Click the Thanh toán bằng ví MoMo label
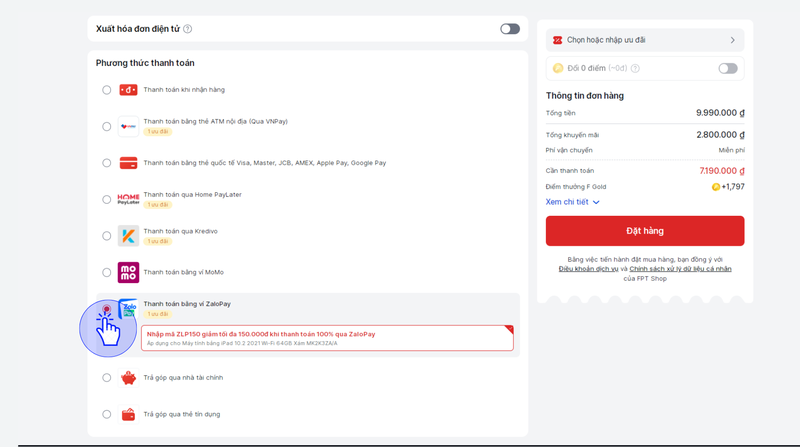Image resolution: width=800 pixels, height=447 pixels. click(184, 272)
